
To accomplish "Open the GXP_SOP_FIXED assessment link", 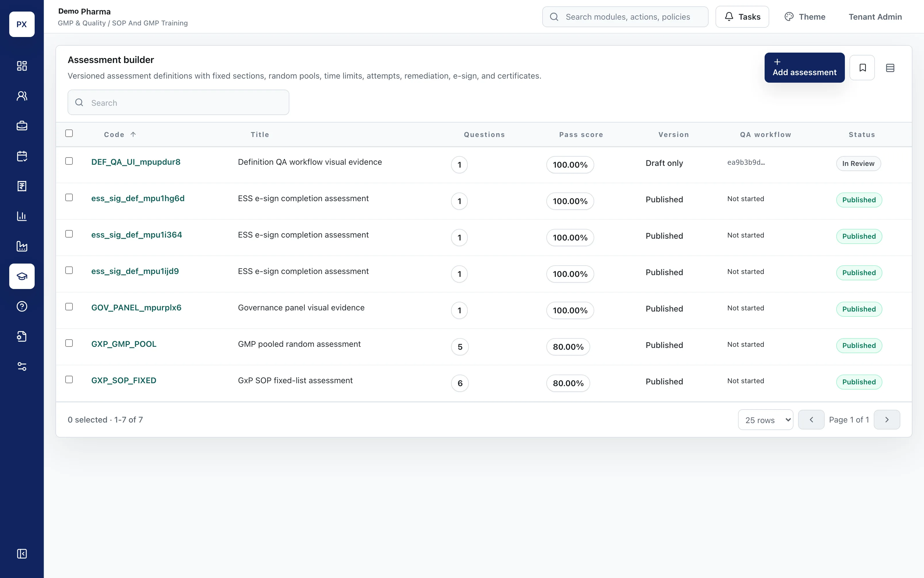I will coord(124,380).
